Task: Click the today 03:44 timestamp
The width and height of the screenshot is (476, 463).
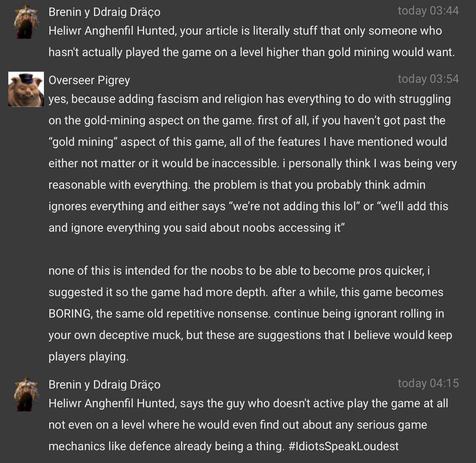Action: tap(428, 11)
